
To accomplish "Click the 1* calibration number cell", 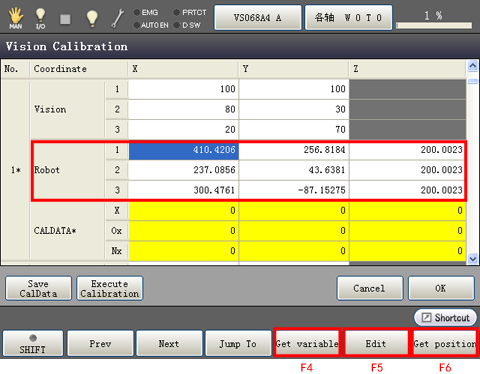I will pyautogui.click(x=15, y=170).
